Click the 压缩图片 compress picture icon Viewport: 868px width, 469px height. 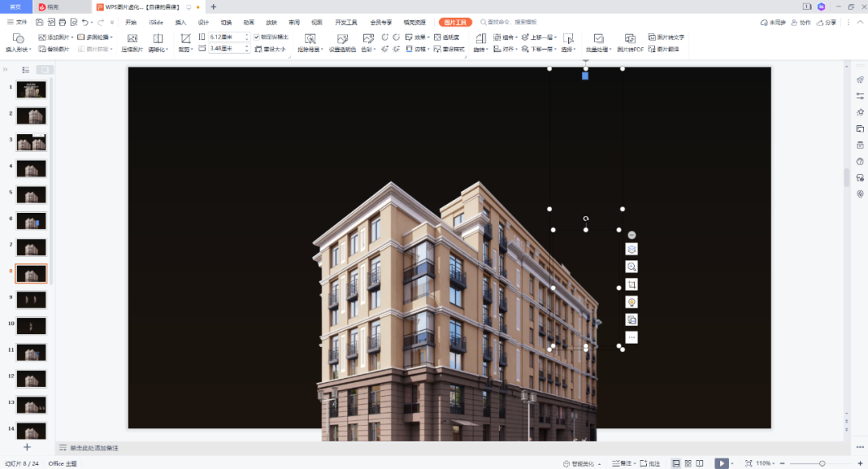(132, 43)
